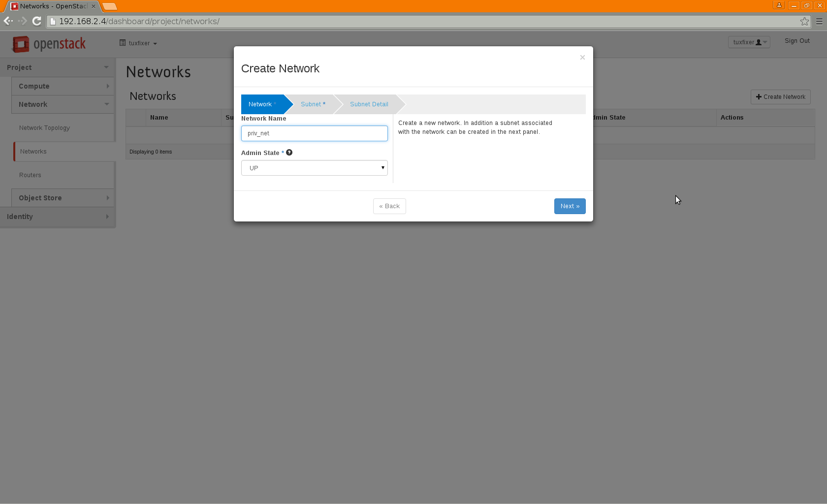827x504 pixels.
Task: Click the Admin State help question-mark icon
Action: 289,153
